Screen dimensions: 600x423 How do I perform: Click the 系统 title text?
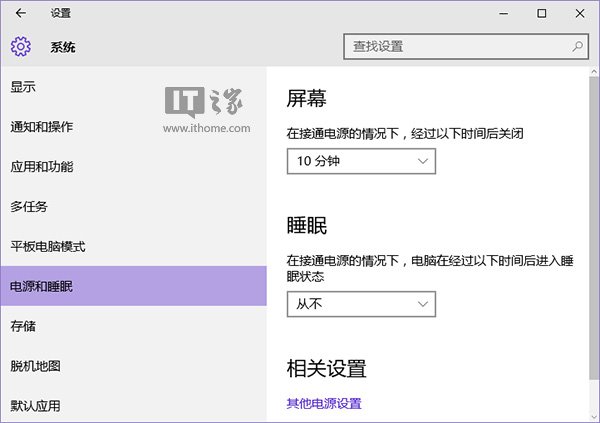click(x=63, y=47)
